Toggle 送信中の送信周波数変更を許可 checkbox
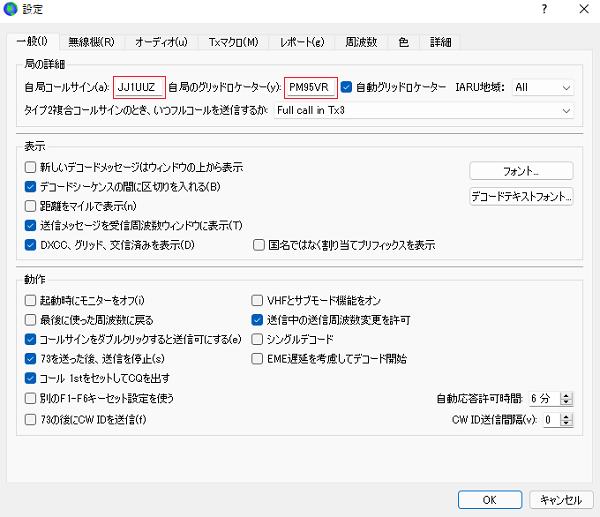600x517 pixels. coord(257,320)
